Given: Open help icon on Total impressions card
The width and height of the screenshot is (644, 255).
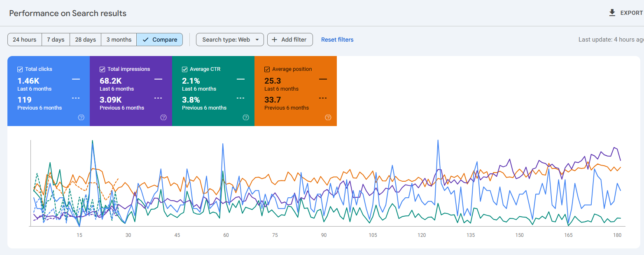Looking at the screenshot, I should (163, 117).
